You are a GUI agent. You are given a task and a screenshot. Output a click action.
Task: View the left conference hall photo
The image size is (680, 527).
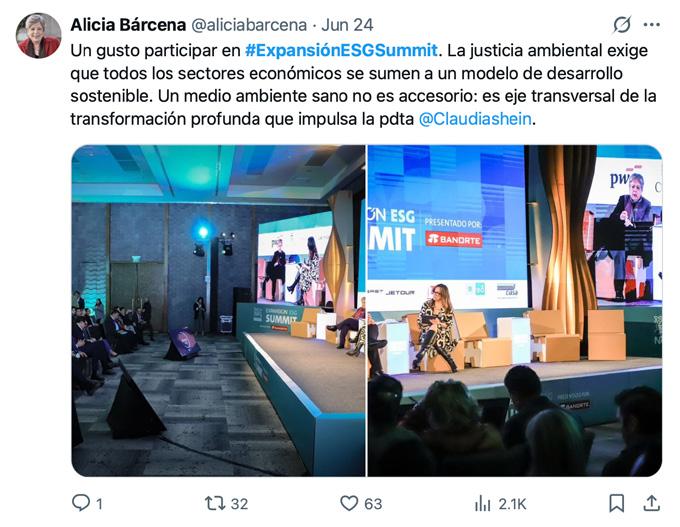click(x=219, y=311)
